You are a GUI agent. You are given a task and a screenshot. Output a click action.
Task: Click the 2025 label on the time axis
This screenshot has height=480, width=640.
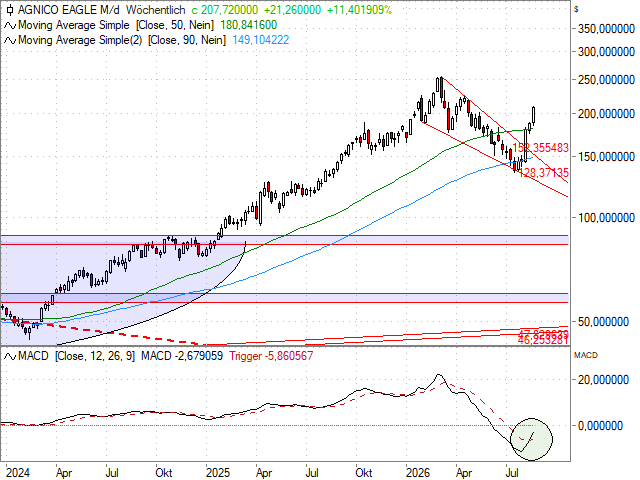tap(218, 473)
